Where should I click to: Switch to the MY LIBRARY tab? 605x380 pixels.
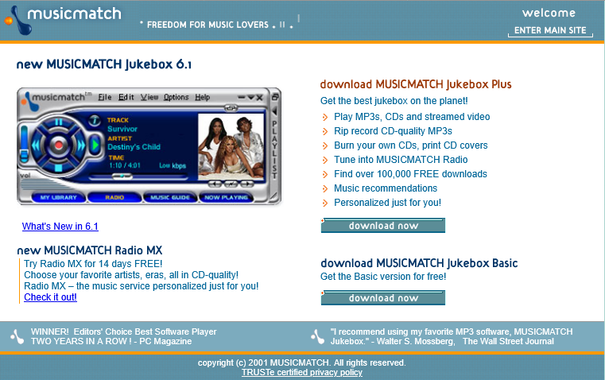[59, 198]
